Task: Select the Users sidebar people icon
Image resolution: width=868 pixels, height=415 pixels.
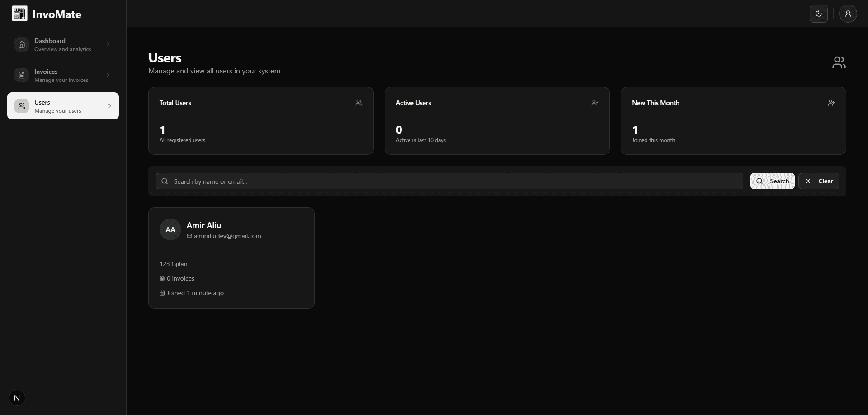Action: (21, 106)
